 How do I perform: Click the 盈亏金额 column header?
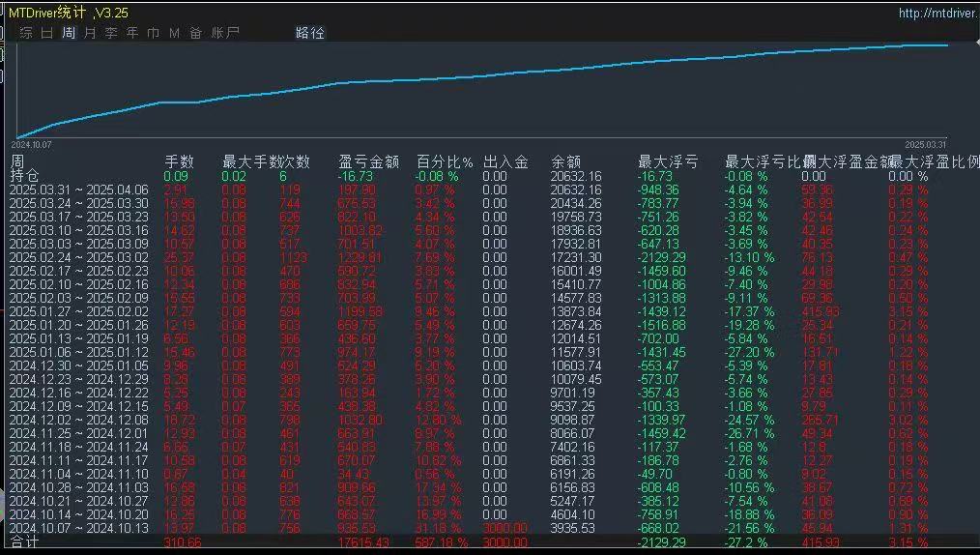click(x=369, y=161)
